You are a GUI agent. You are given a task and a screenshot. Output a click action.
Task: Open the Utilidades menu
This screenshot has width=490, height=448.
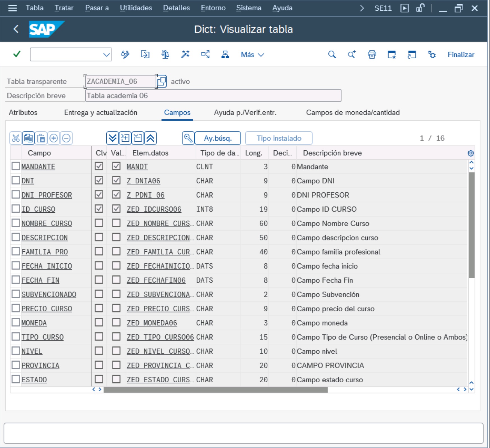coord(136,8)
